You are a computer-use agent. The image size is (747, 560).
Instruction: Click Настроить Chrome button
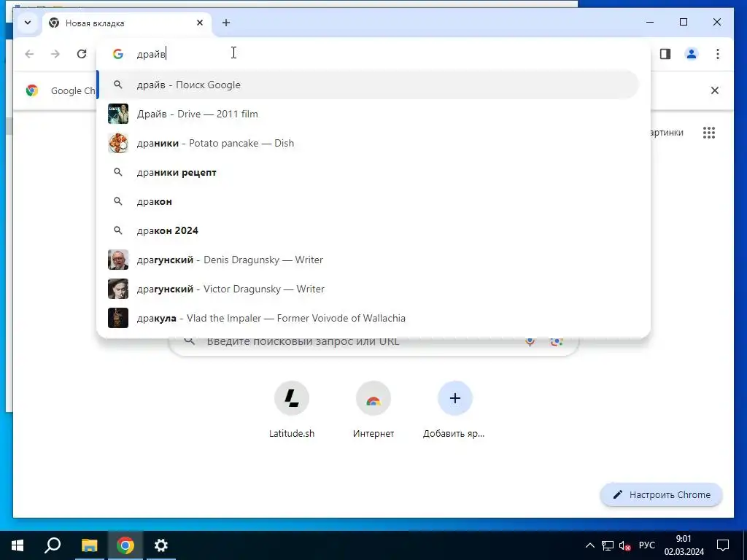(x=661, y=495)
